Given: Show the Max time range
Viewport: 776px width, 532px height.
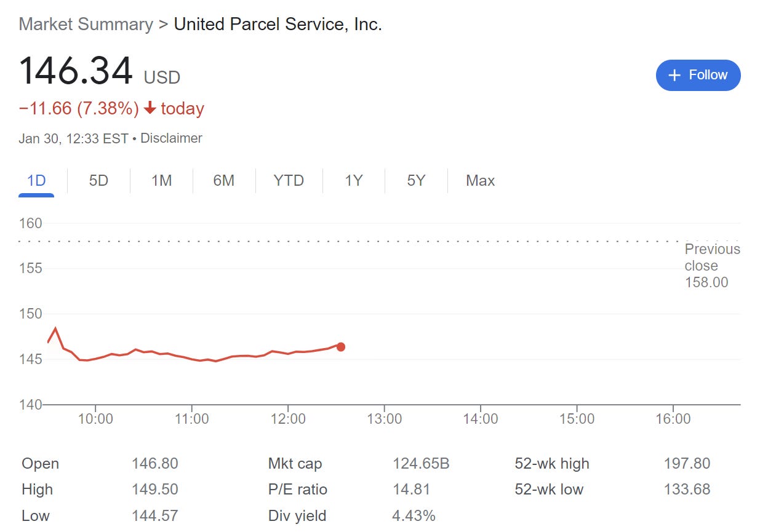Looking at the screenshot, I should (480, 181).
